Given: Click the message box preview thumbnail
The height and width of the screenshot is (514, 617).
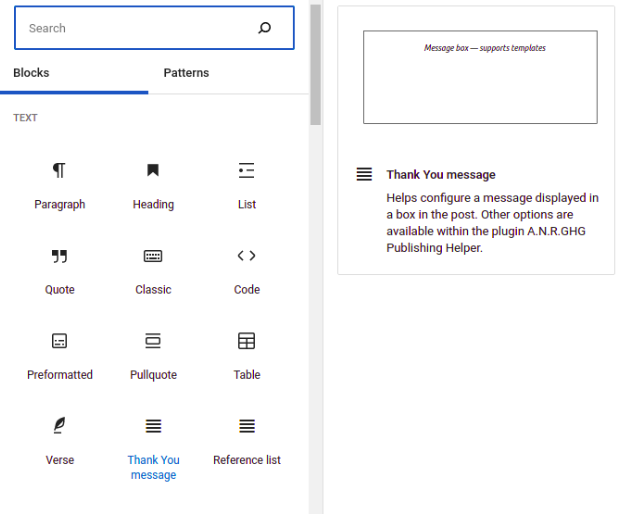Looking at the screenshot, I should pyautogui.click(x=480, y=77).
